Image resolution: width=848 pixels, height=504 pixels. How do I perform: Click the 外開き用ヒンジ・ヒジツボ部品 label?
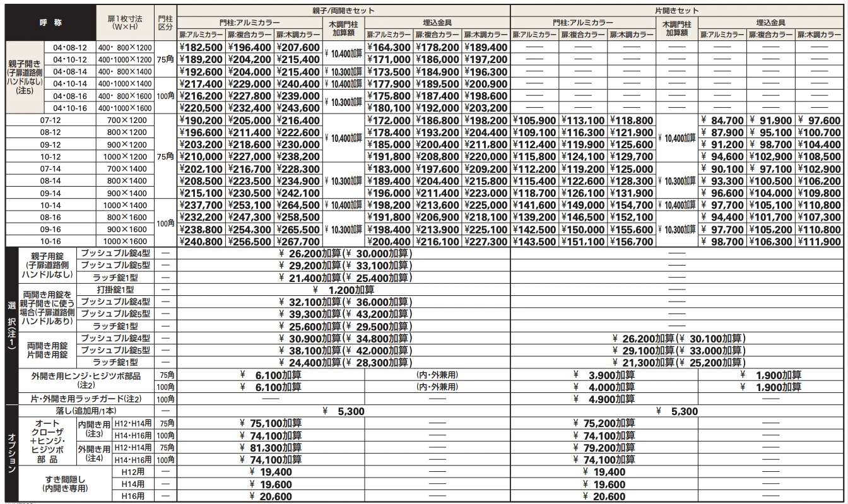85,380
